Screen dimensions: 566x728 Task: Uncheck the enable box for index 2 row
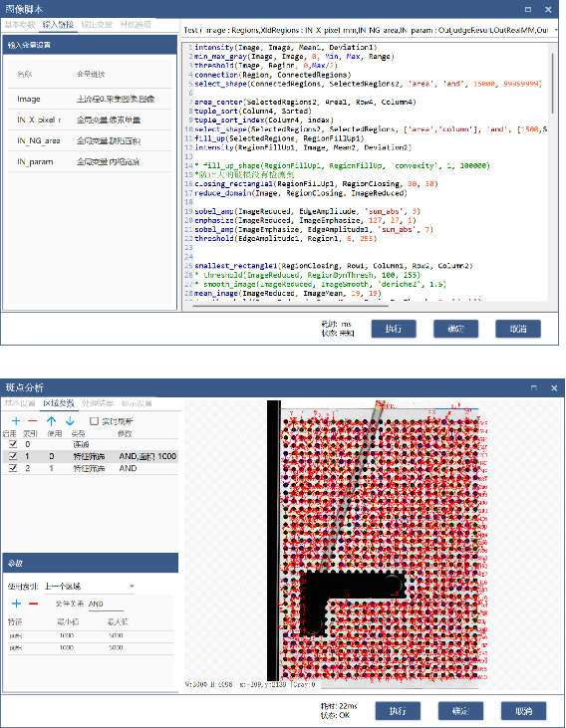(13, 468)
